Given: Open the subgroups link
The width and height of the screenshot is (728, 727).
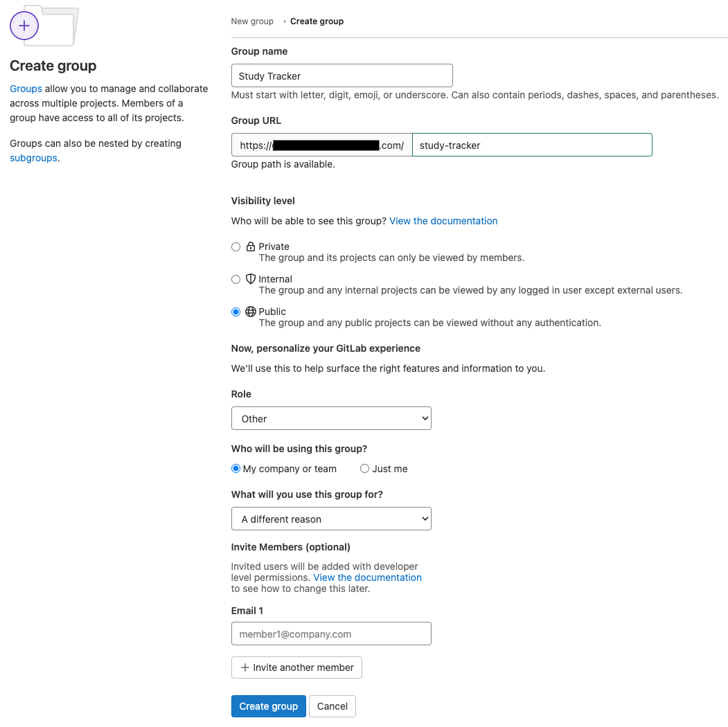Looking at the screenshot, I should coord(33,158).
